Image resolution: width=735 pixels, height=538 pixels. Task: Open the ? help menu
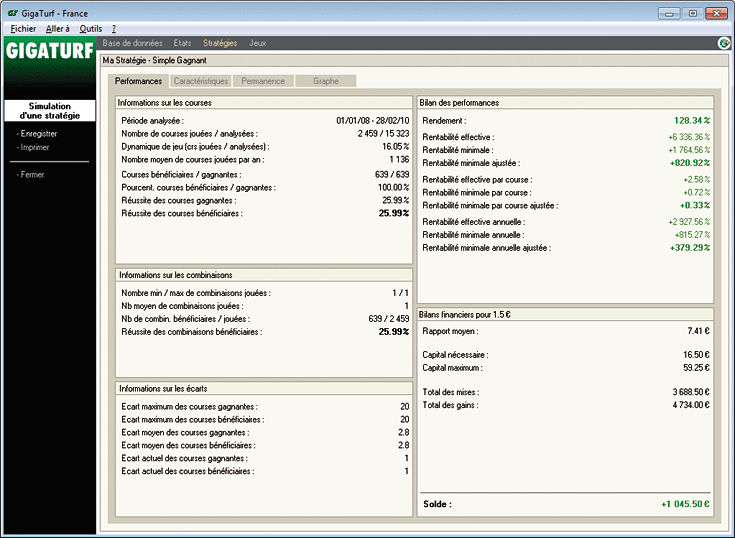(x=114, y=29)
